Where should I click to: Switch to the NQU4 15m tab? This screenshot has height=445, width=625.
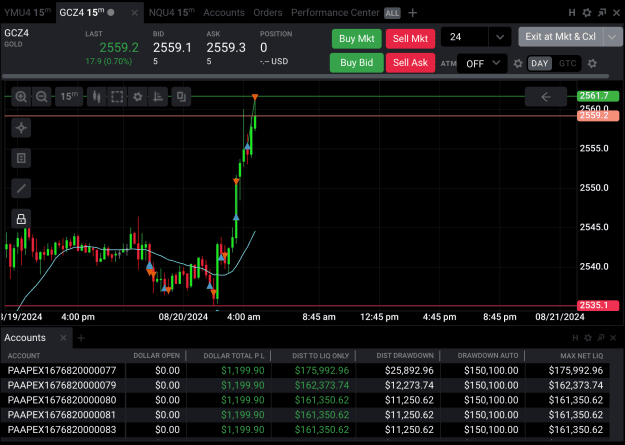(x=171, y=12)
